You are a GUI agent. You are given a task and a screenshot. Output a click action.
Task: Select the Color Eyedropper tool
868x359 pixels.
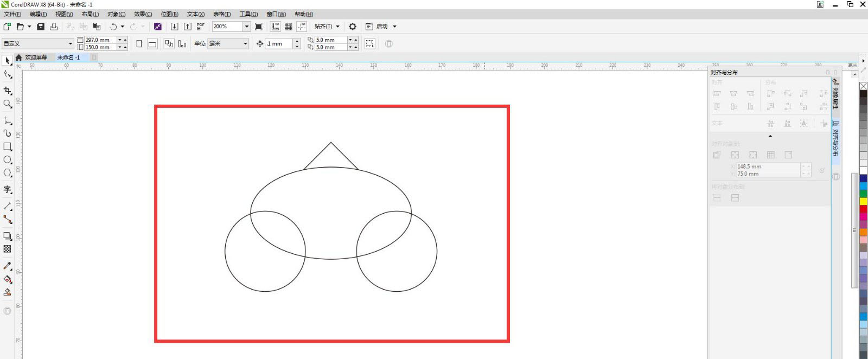8,266
